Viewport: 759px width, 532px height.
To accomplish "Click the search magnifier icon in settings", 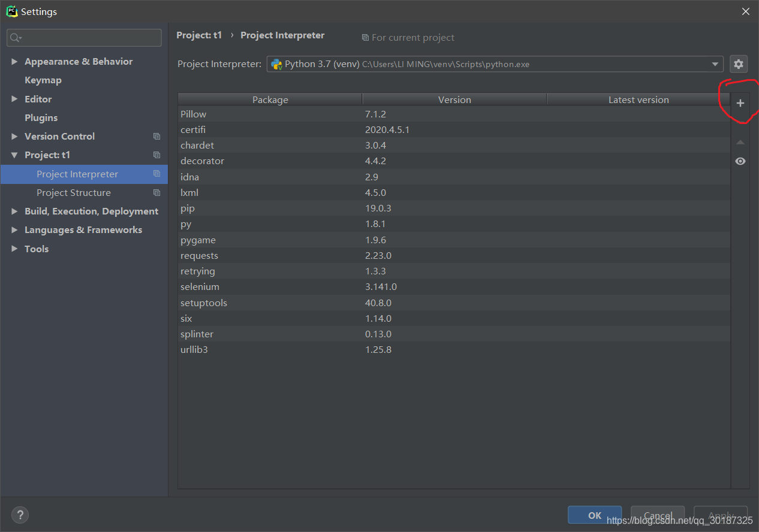I will (14, 38).
